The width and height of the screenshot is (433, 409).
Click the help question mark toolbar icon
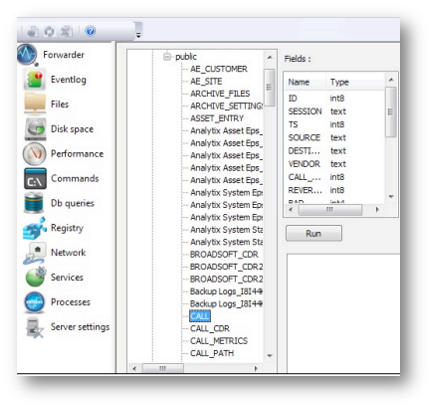pyautogui.click(x=90, y=31)
